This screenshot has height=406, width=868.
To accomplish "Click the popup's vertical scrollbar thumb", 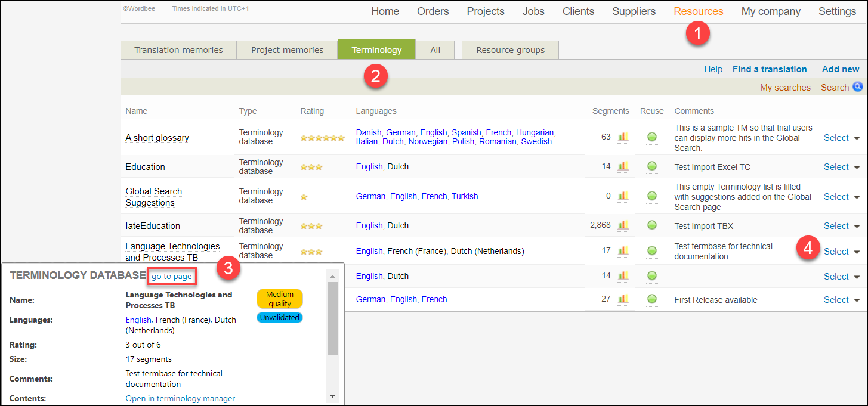I will pyautogui.click(x=332, y=319).
